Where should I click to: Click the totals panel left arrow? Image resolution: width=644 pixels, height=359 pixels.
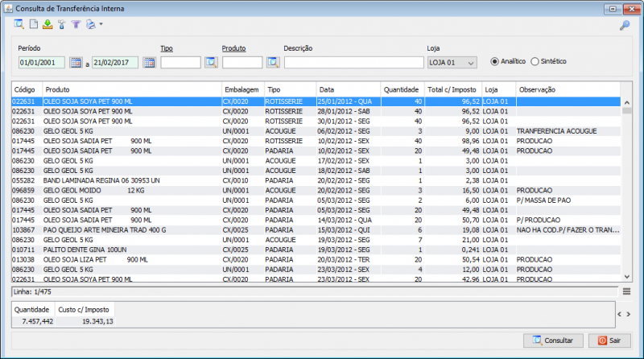[x=619, y=314]
